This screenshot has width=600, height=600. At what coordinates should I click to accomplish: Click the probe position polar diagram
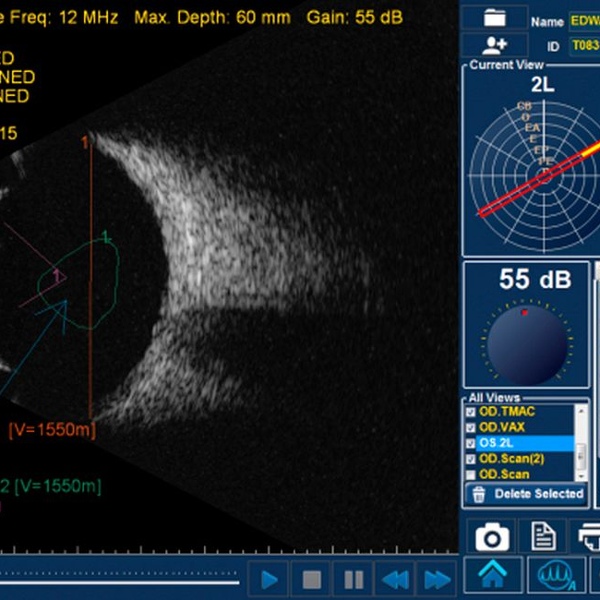[536, 176]
